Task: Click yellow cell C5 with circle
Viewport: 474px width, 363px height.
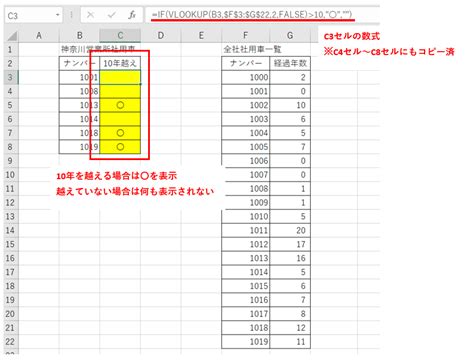Action: (x=120, y=105)
